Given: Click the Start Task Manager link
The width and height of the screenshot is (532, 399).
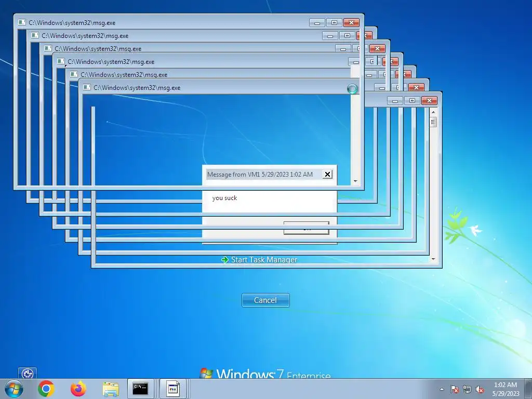Looking at the screenshot, I should [259, 260].
